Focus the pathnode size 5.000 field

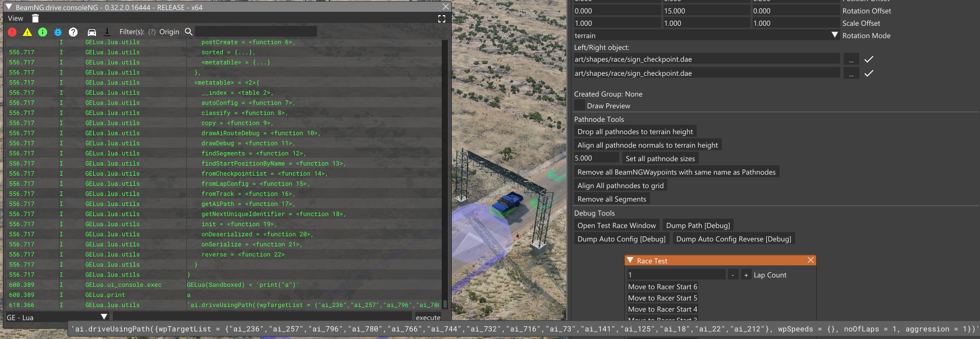click(x=596, y=159)
